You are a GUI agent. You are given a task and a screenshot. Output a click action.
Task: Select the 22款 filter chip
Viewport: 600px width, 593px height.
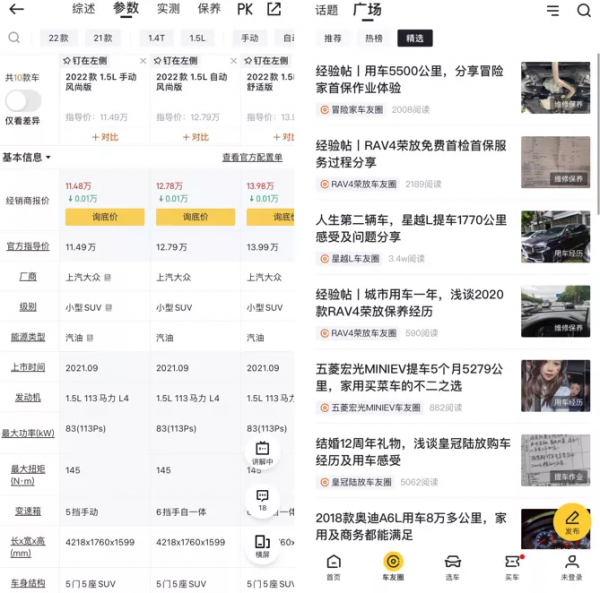[x=59, y=38]
